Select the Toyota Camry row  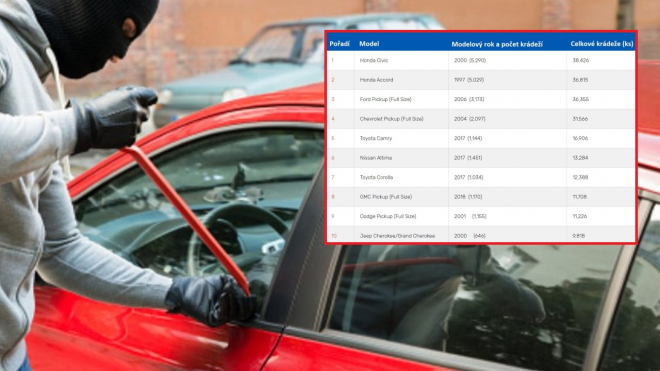click(481, 138)
